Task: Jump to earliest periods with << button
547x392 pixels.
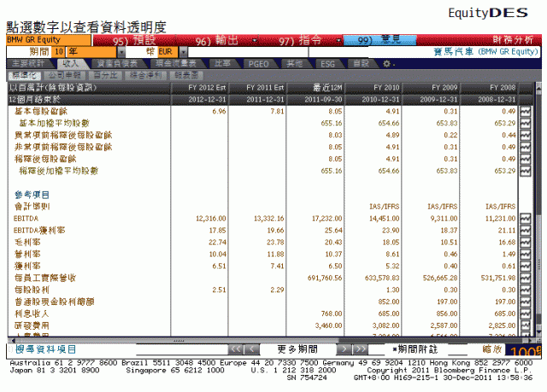Action: point(236,349)
